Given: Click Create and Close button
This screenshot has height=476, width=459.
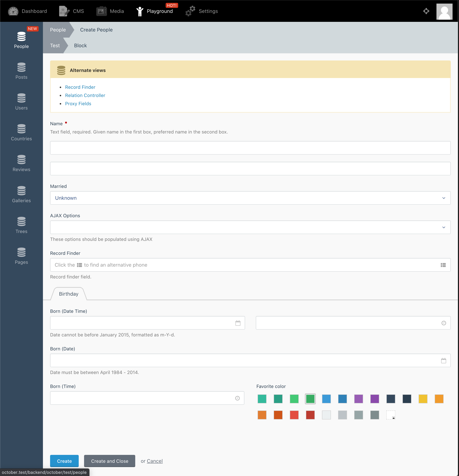Looking at the screenshot, I should 109,461.
